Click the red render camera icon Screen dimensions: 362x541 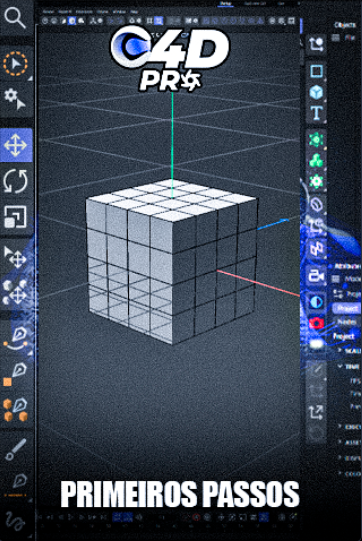[316, 323]
